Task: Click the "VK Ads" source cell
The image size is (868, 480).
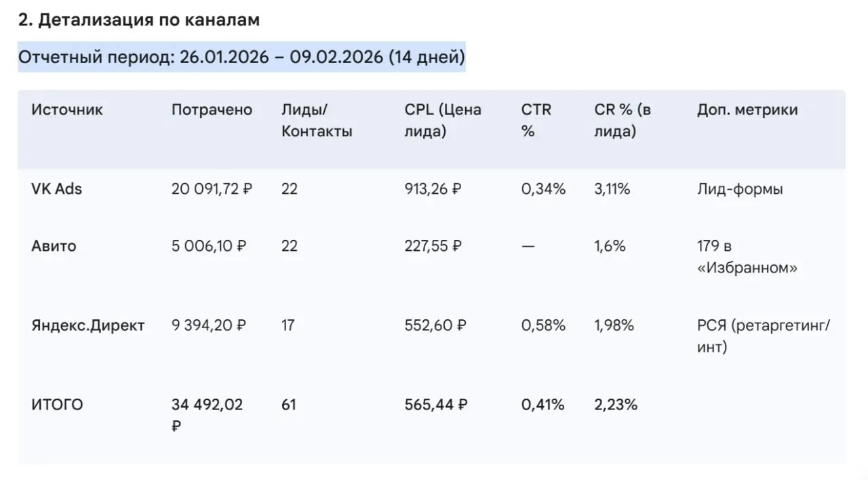Action: pyautogui.click(x=57, y=189)
